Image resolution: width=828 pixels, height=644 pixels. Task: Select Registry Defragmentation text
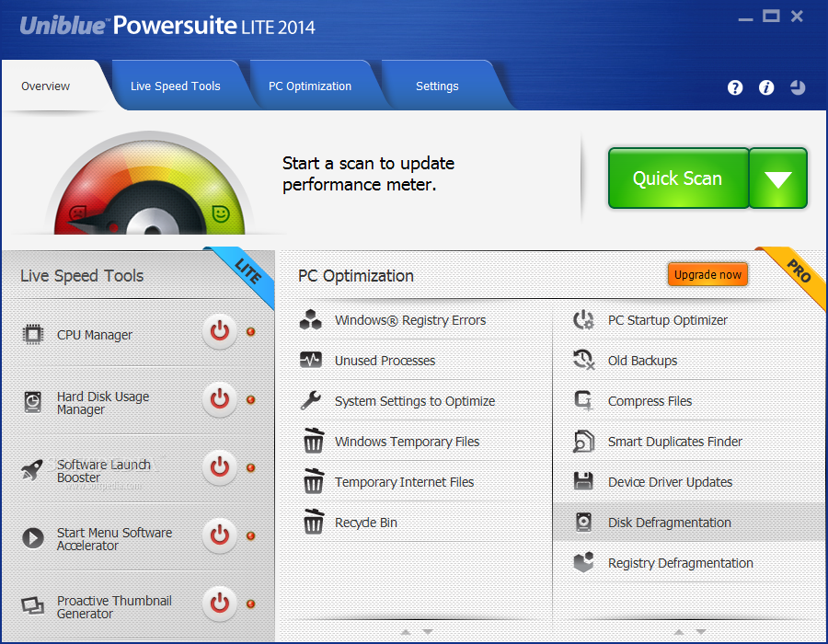tap(681, 563)
